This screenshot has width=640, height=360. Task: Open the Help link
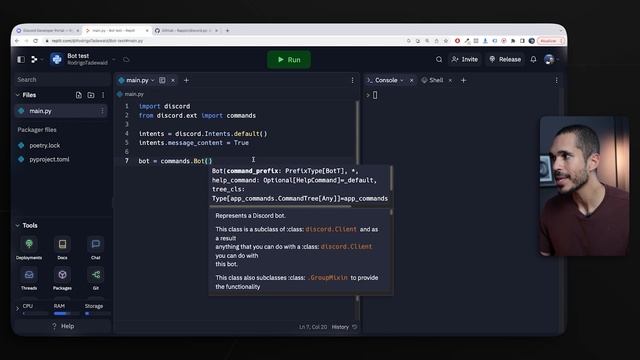(63, 326)
